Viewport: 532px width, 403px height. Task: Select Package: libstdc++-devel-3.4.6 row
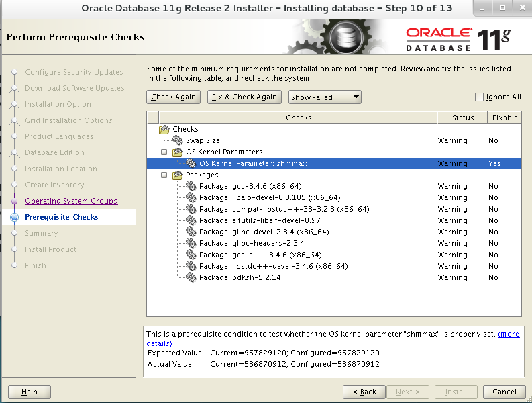pyautogui.click(x=334, y=266)
